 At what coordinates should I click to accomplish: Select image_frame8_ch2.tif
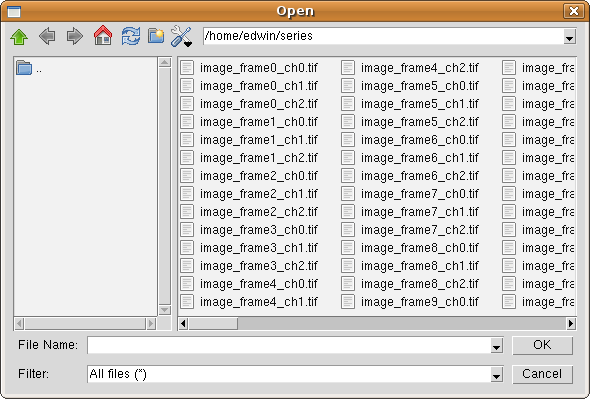tap(420, 284)
